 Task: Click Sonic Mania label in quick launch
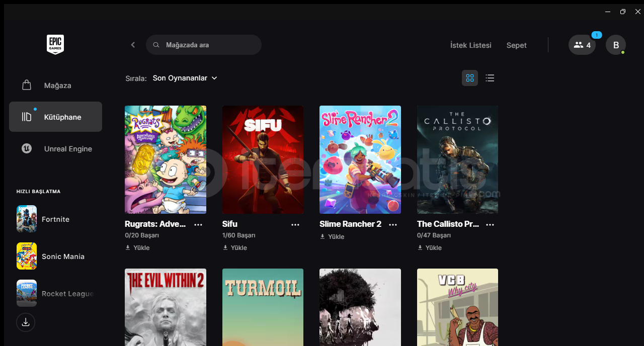click(x=63, y=256)
